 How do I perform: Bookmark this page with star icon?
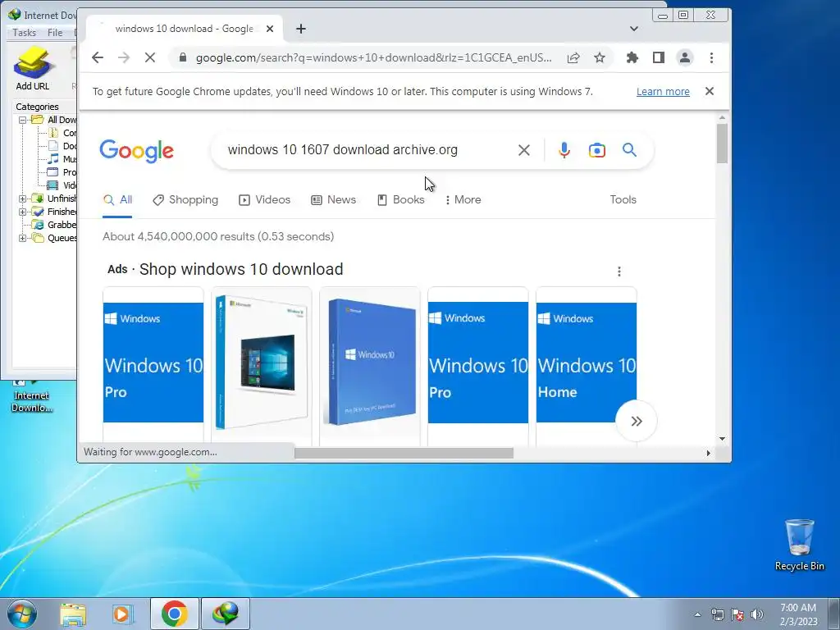click(x=600, y=58)
